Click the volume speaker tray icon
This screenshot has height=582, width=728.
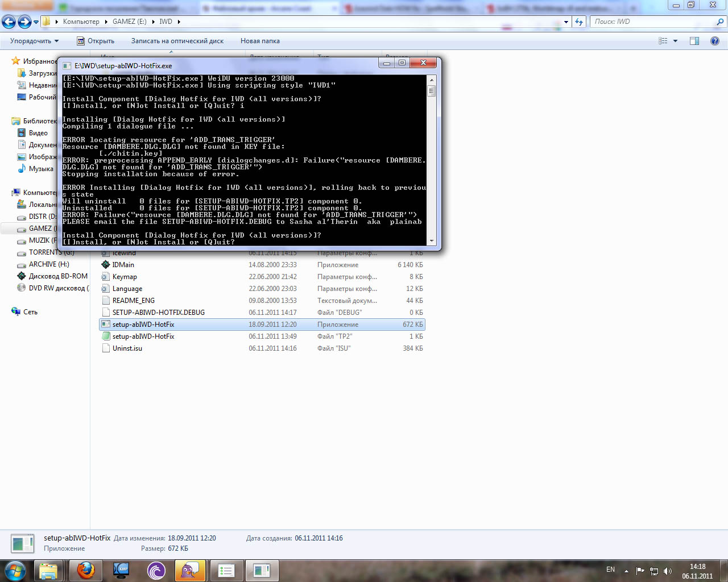(668, 571)
